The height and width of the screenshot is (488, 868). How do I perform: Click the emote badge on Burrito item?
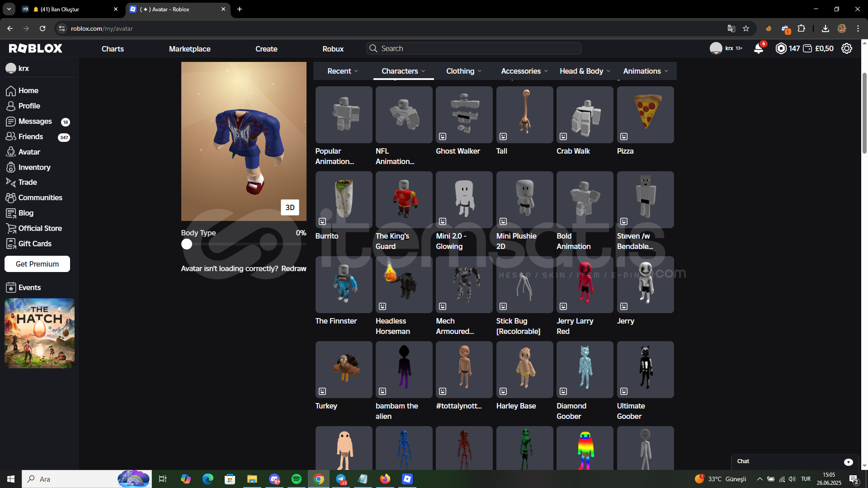coord(322,221)
